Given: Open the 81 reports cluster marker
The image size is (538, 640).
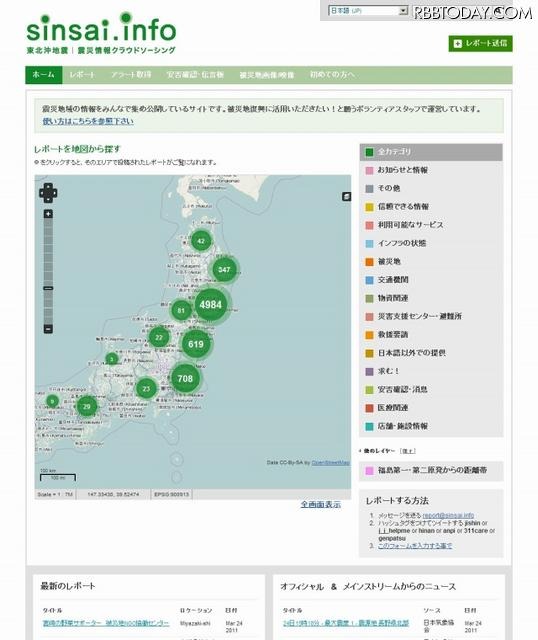Looking at the screenshot, I should pyautogui.click(x=181, y=311).
